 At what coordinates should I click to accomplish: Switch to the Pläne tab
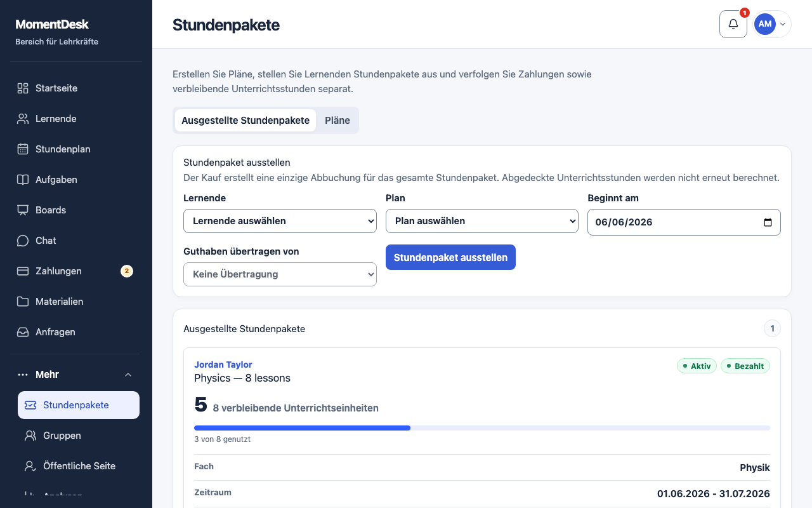point(337,121)
